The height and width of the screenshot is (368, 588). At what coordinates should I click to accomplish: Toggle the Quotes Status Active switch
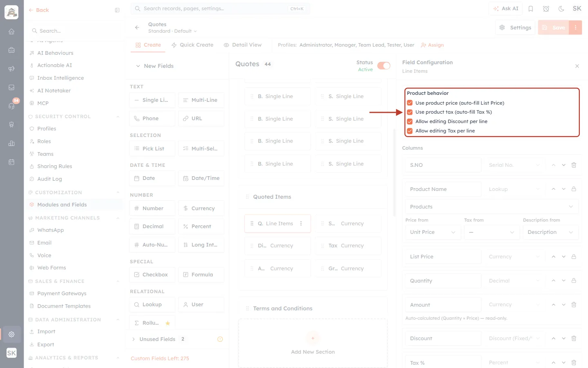coord(384,66)
